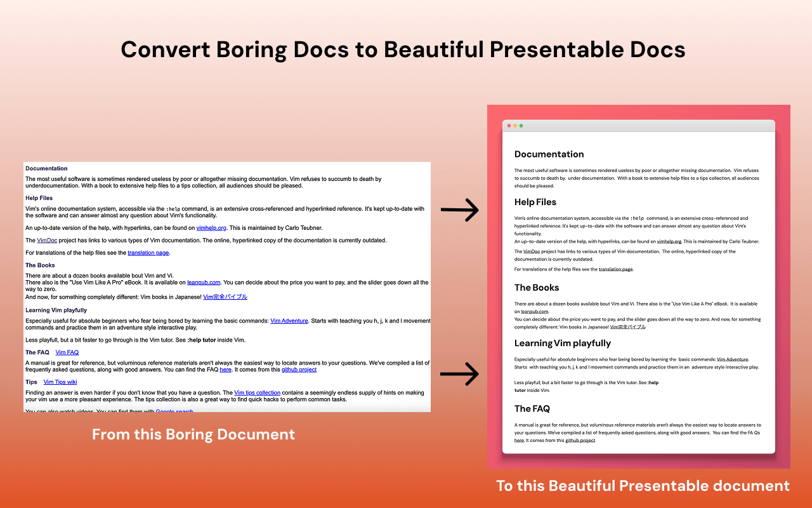The width and height of the screenshot is (812, 508).
Task: Open the leanpub.com link under The Books
Action: 204,282
